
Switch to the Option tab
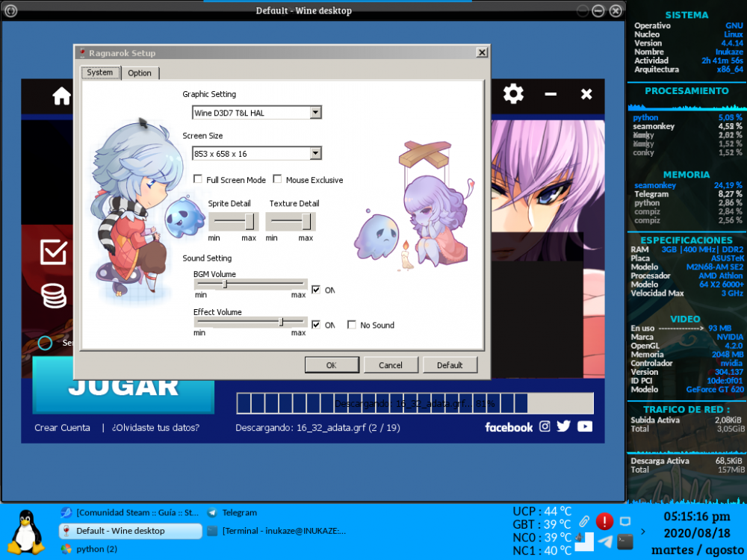tap(140, 73)
